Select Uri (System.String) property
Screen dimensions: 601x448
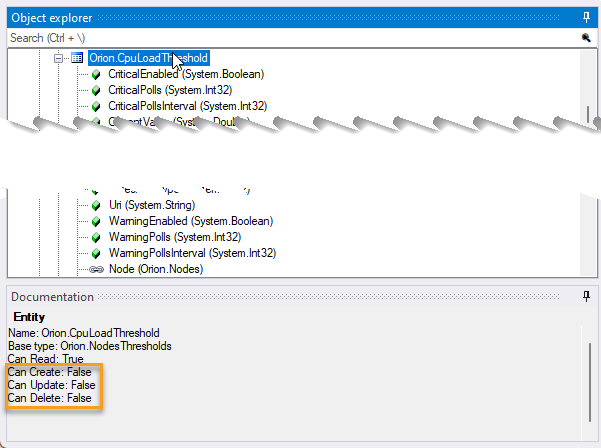[x=152, y=205]
